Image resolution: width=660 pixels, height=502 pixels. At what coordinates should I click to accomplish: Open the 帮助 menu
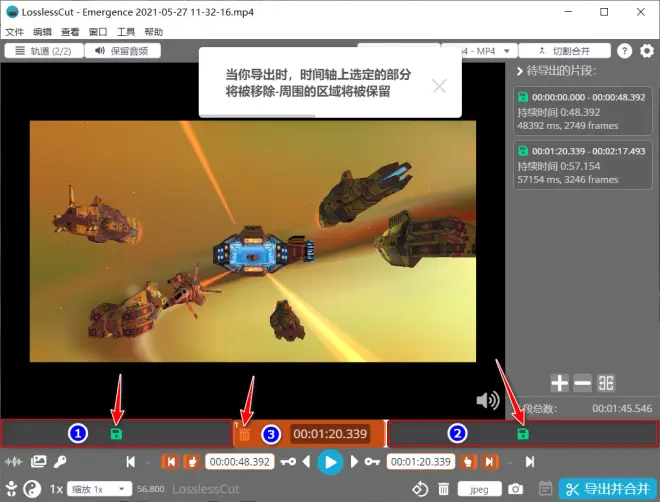click(154, 32)
